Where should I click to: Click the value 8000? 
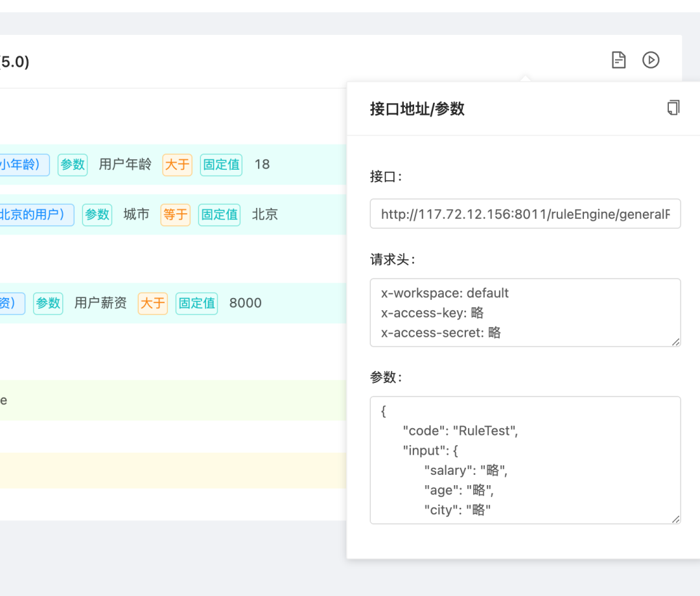click(x=245, y=303)
